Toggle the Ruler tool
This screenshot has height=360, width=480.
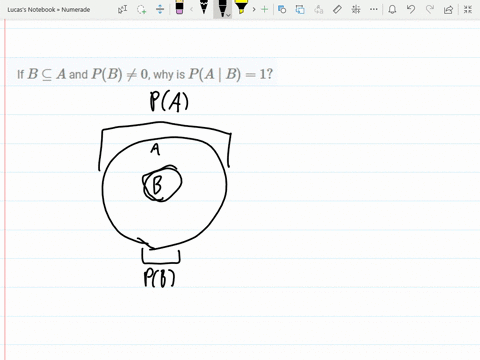point(337,9)
